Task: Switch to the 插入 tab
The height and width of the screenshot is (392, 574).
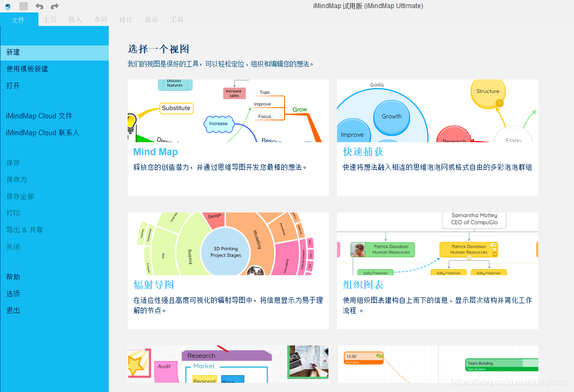Action: pyautogui.click(x=75, y=20)
